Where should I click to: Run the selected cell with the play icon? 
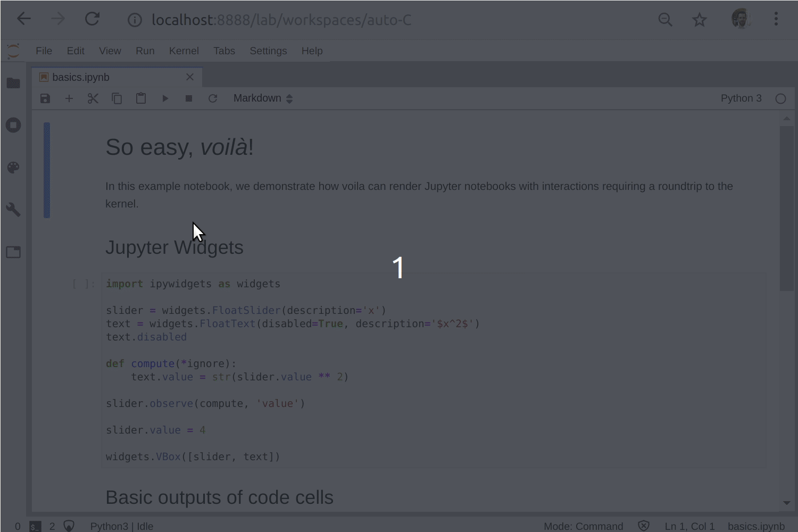pos(165,98)
